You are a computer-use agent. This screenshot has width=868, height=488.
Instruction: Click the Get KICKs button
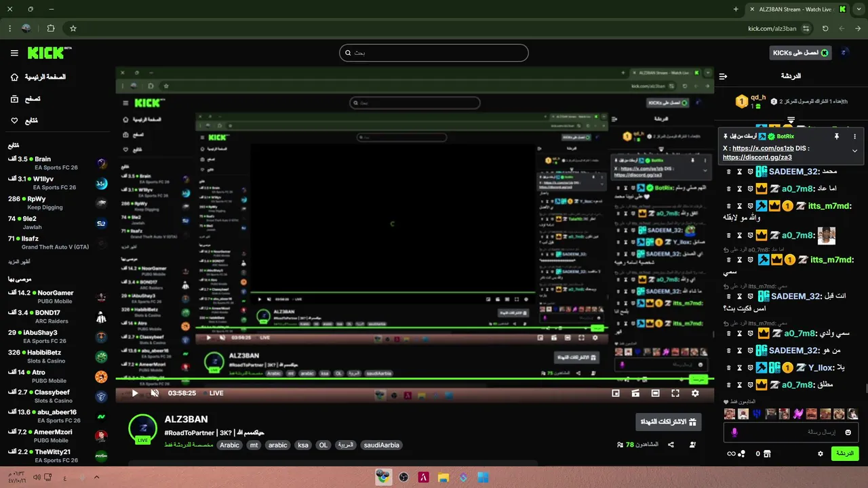coord(802,53)
